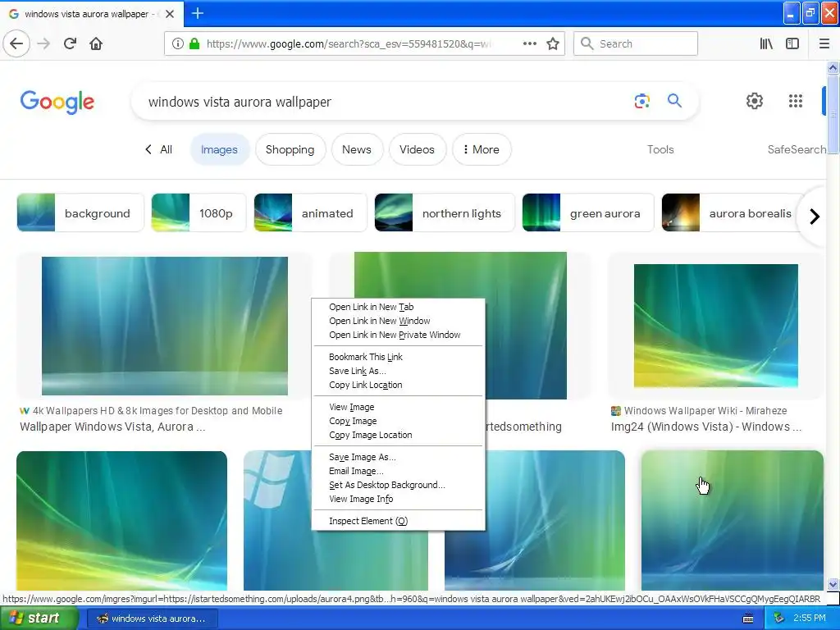Click system tray icon beside the clock

pos(779,619)
